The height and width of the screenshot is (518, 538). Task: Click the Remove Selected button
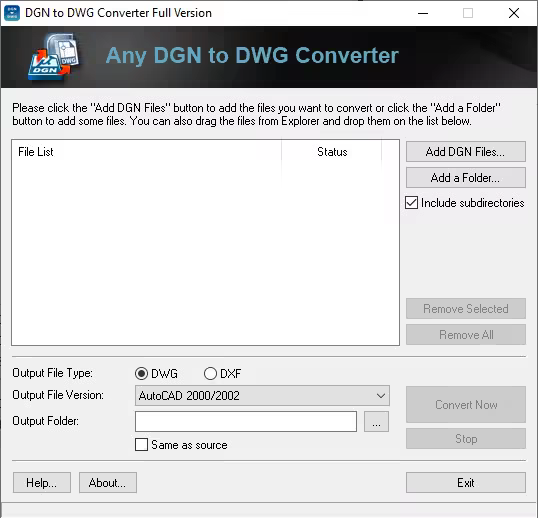point(466,309)
